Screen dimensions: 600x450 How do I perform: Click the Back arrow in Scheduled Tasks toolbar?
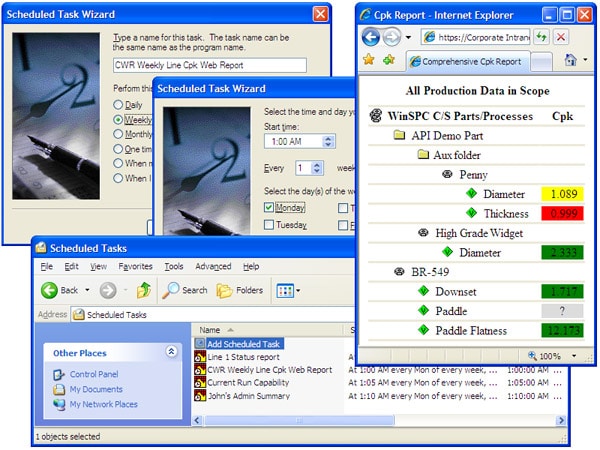point(51,290)
